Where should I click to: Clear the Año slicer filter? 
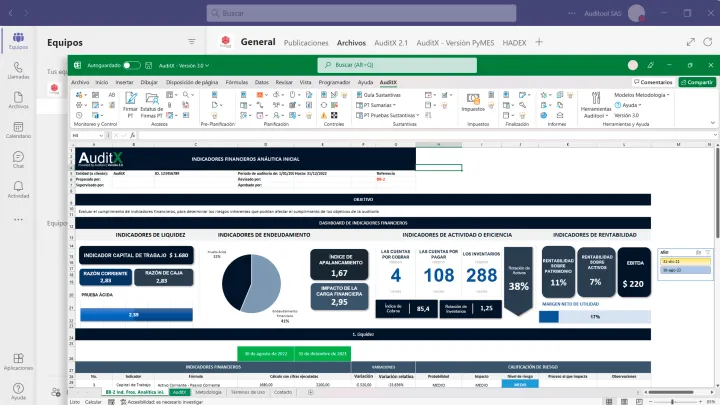click(x=708, y=253)
